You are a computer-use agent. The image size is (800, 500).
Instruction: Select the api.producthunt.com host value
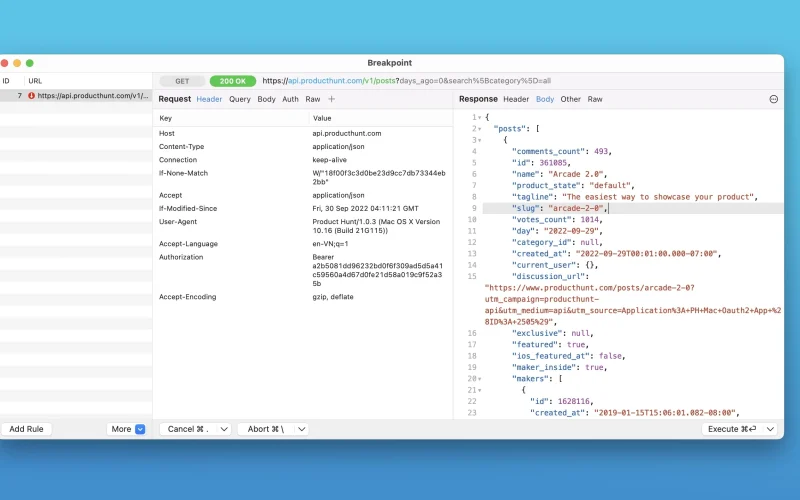tap(347, 133)
